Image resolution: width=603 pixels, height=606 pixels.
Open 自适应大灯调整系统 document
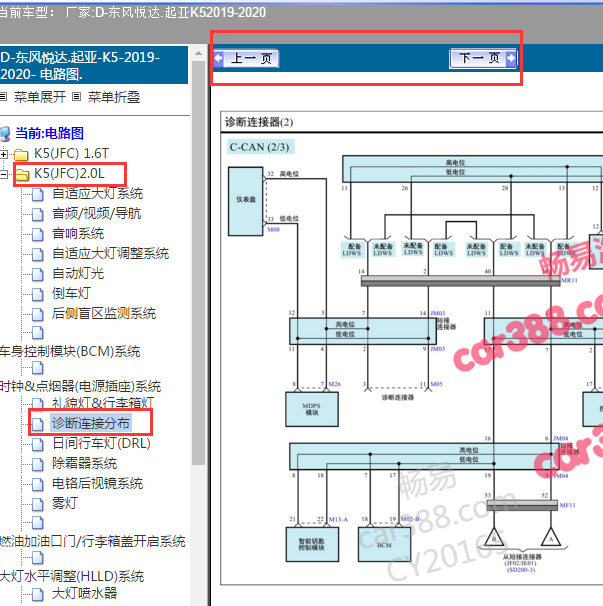coord(111,254)
